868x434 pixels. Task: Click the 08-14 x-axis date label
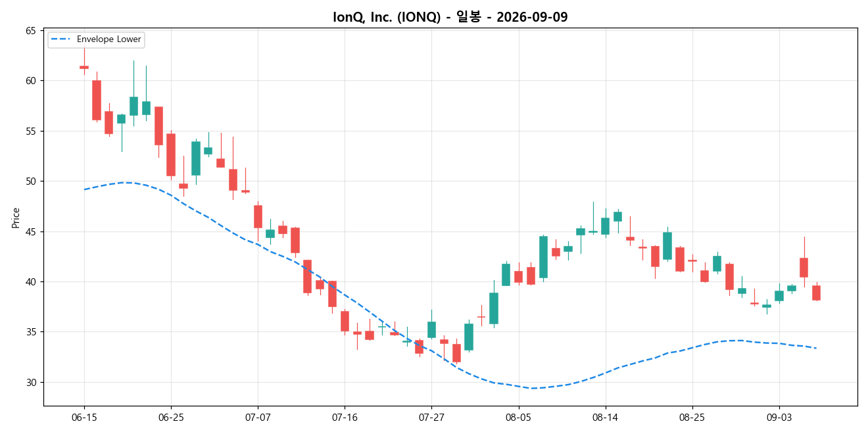(605, 418)
